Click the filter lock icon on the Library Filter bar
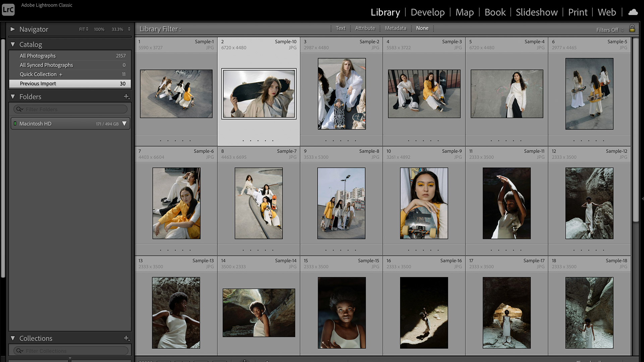Image resolution: width=644 pixels, height=362 pixels. click(632, 28)
